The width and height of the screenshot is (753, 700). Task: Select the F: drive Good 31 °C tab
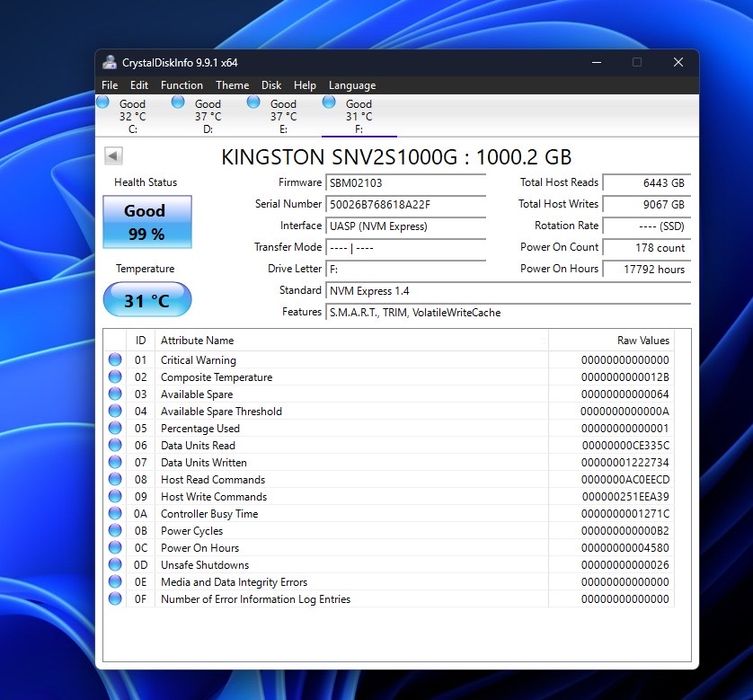point(359,116)
